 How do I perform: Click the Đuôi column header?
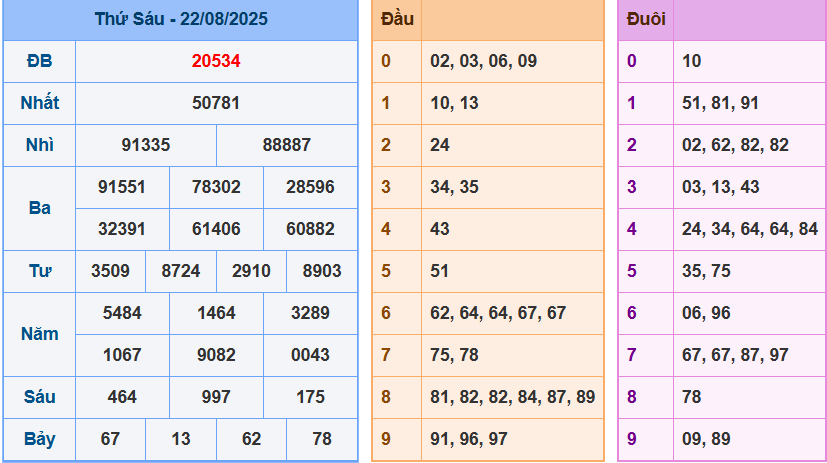point(646,20)
